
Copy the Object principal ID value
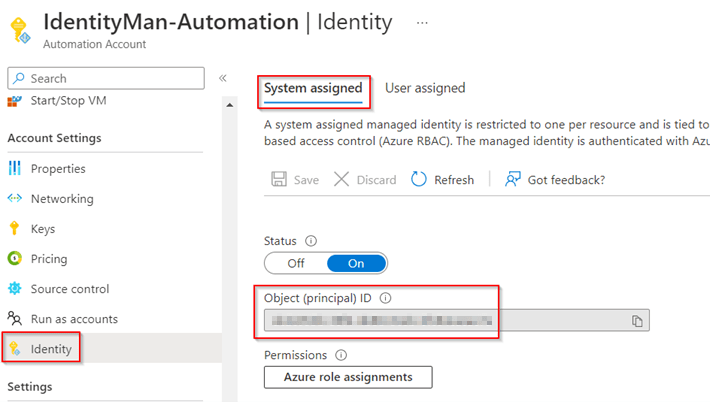click(x=637, y=320)
